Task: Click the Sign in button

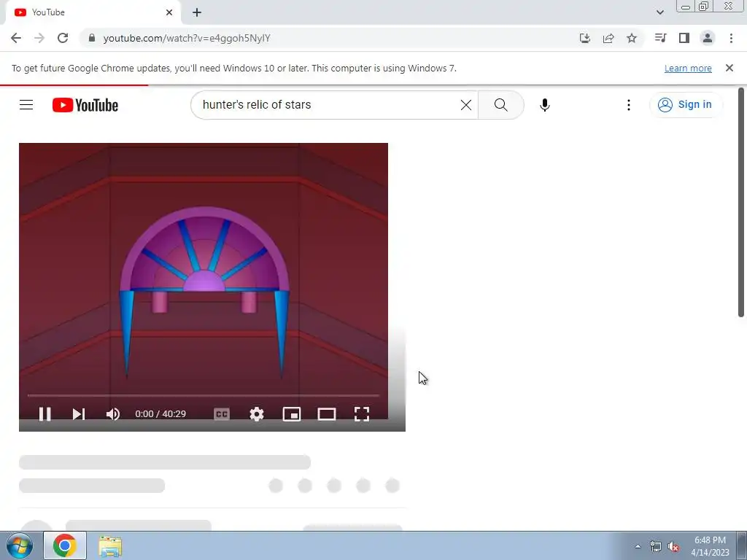Action: 685,105
